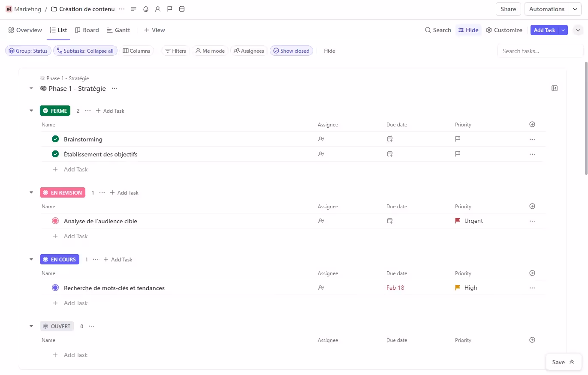Open the dates calendar icon in the header
This screenshot has height=375, width=588.
tap(182, 9)
